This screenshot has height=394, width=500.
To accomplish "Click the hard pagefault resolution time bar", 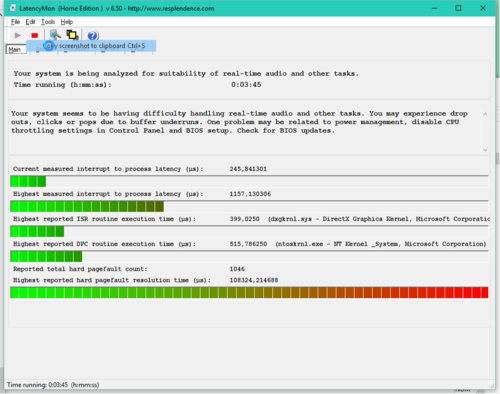I will click(249, 293).
